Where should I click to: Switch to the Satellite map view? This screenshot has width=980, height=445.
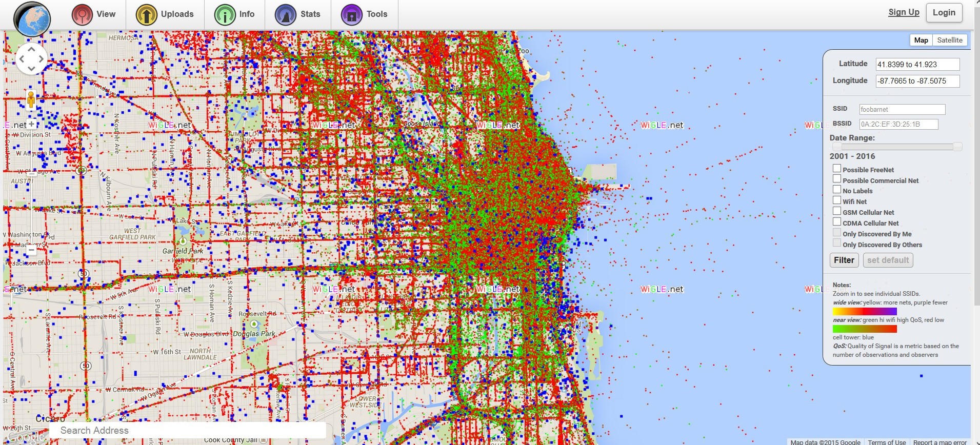pos(949,40)
